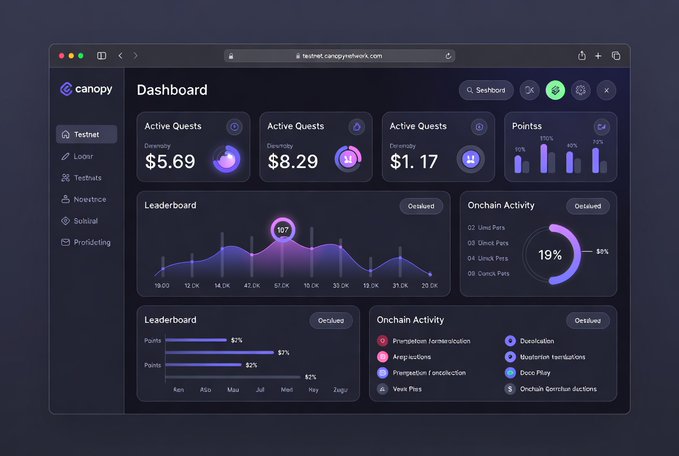This screenshot has width=679, height=456.
Task: Click the Seshbord search field
Action: coord(486,90)
